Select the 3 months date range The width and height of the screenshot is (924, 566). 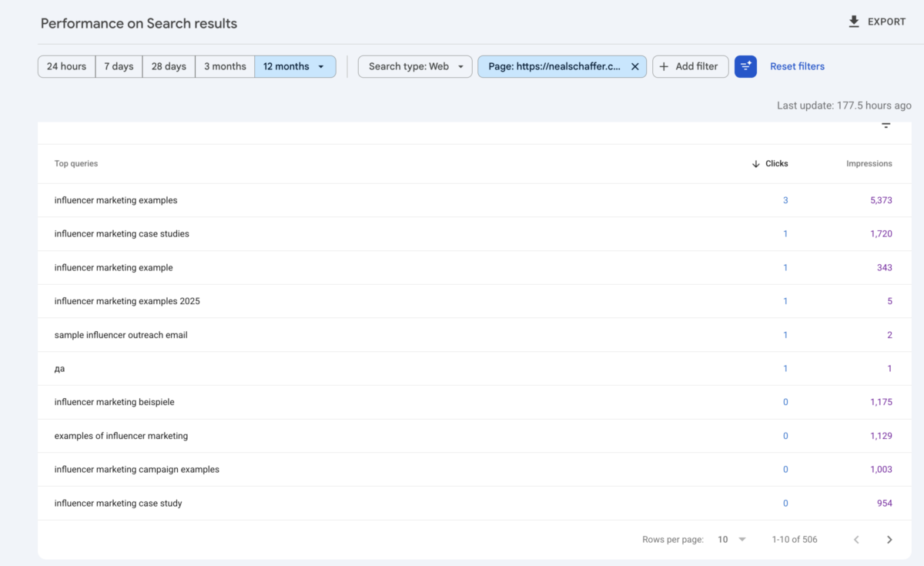[225, 66]
